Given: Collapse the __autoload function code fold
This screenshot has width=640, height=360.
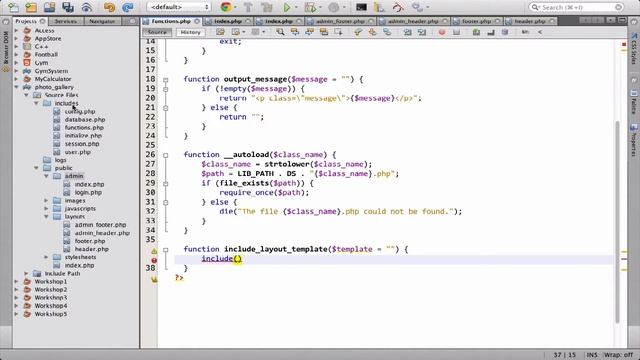Looking at the screenshot, I should (165, 155).
